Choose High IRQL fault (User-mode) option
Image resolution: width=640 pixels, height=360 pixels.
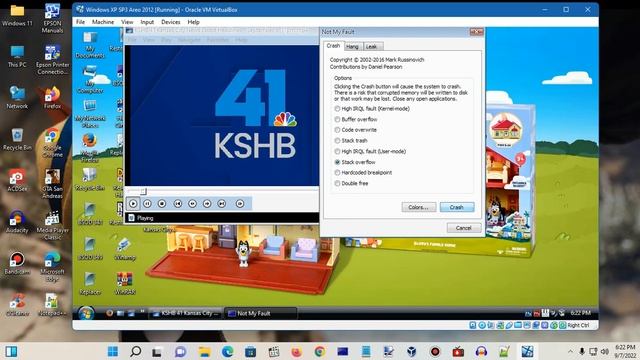point(370,151)
